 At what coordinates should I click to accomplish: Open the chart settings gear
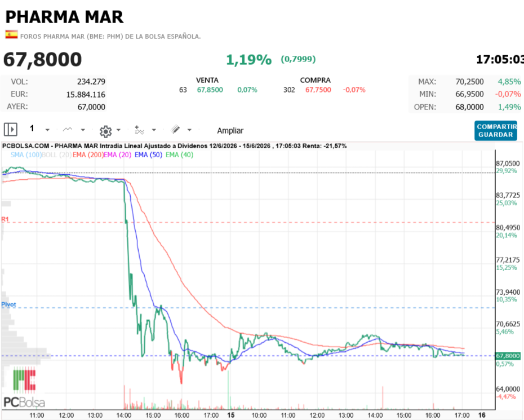coord(105,131)
